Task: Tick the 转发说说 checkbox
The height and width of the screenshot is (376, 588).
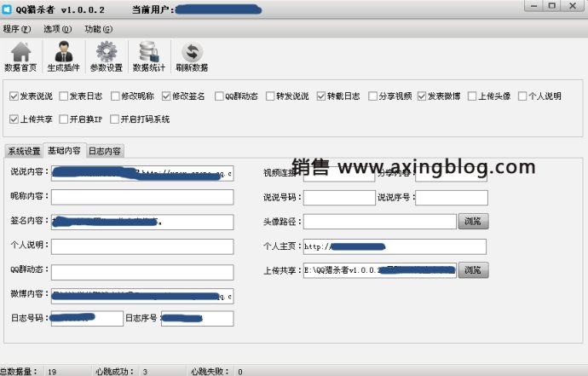Action: click(270, 96)
